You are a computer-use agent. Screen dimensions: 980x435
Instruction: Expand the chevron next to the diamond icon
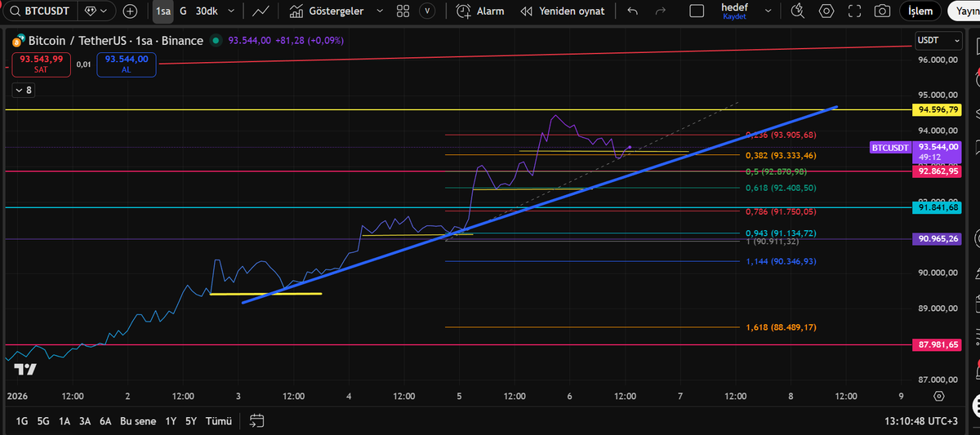104,11
